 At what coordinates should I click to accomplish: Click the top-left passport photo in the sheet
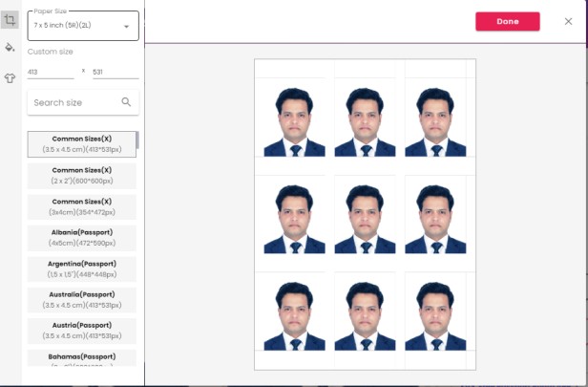295,121
